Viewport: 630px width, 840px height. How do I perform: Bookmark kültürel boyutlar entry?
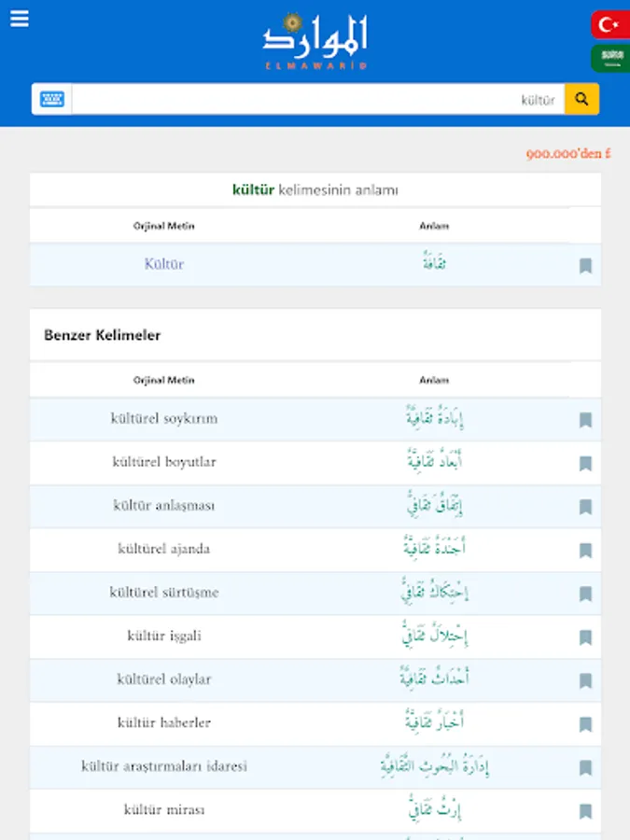(x=585, y=463)
